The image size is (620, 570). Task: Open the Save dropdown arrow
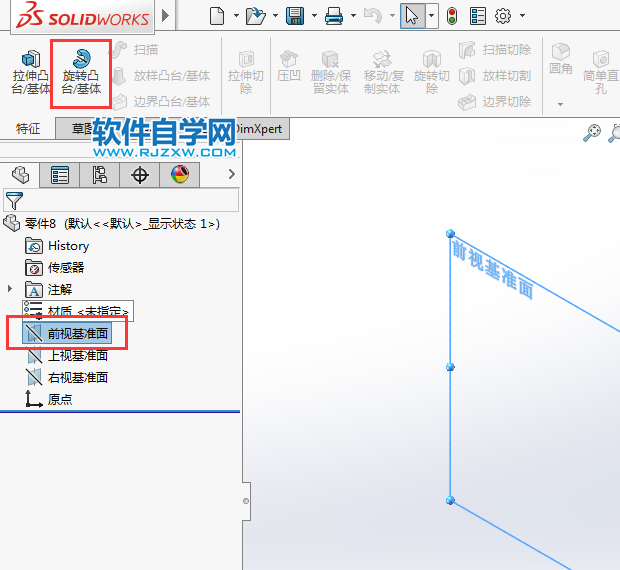pos(314,16)
